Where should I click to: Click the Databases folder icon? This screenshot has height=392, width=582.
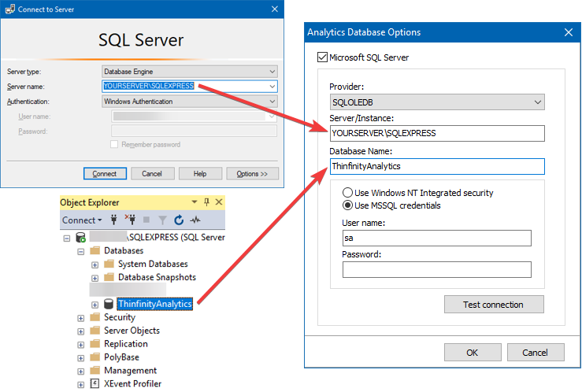(95, 250)
